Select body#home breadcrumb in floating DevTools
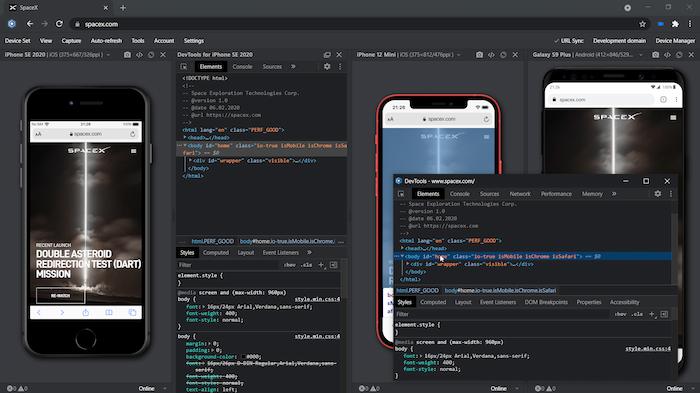 [x=500, y=290]
